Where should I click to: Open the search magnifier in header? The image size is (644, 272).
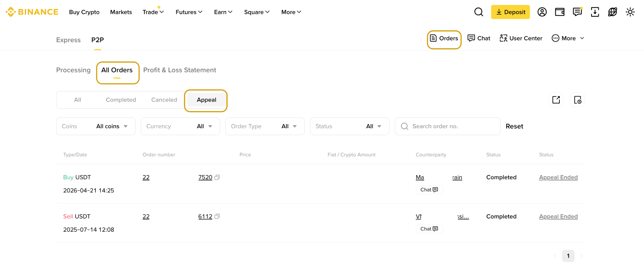pos(479,12)
